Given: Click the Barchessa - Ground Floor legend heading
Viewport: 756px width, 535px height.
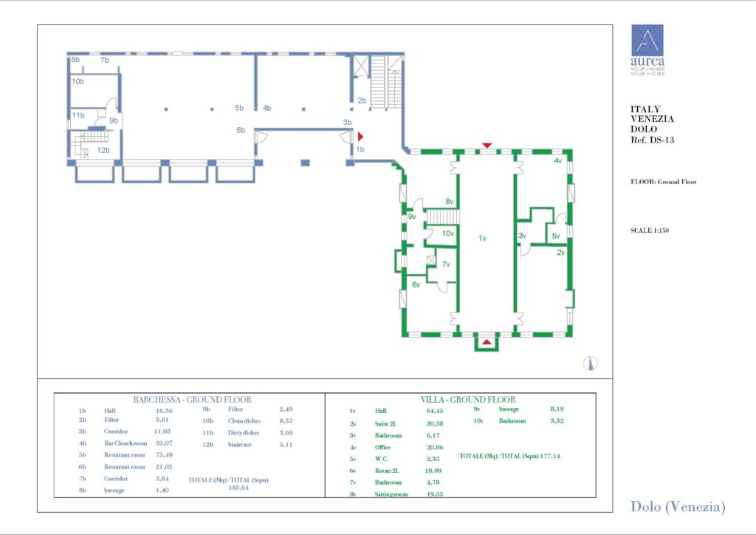Looking at the screenshot, I should coord(193,399).
